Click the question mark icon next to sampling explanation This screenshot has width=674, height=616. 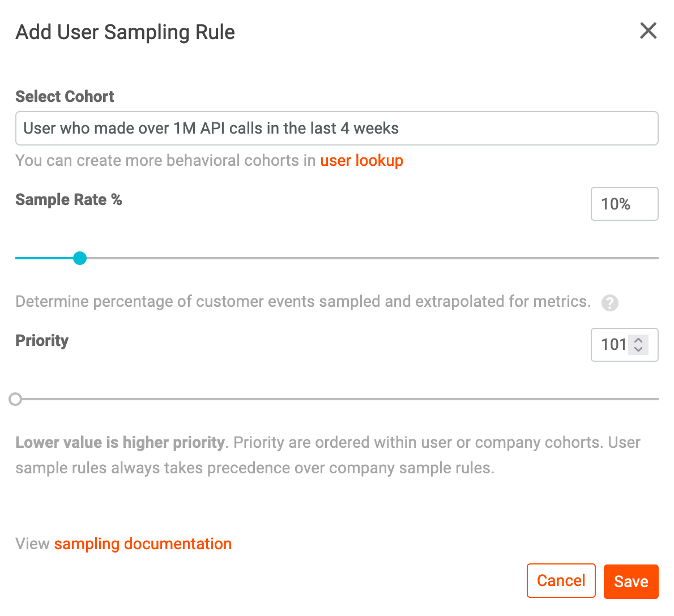pos(610,303)
